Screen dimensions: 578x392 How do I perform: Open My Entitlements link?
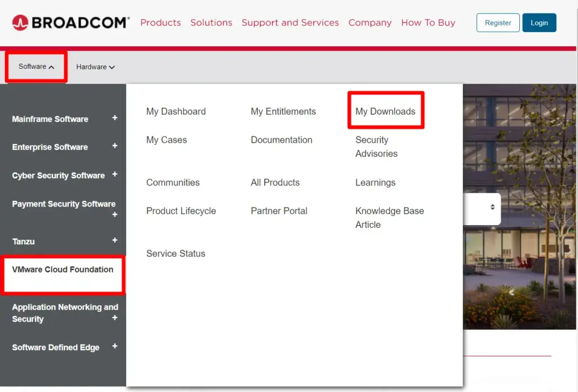(x=283, y=111)
